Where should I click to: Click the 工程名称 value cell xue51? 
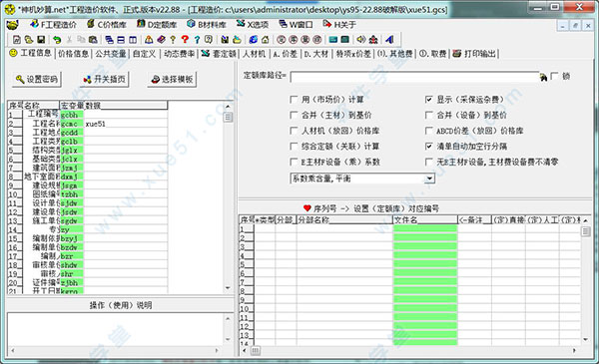[126, 124]
